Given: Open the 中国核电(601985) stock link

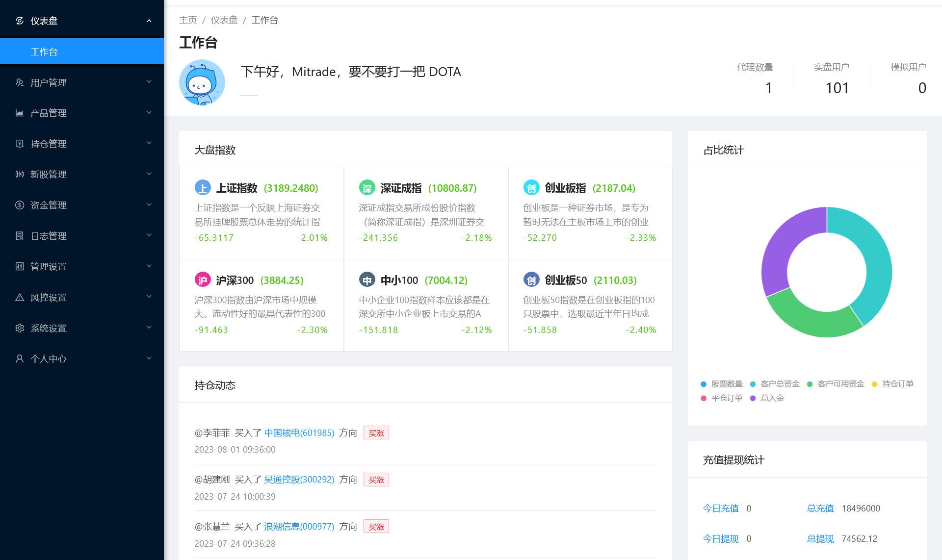Looking at the screenshot, I should point(299,433).
